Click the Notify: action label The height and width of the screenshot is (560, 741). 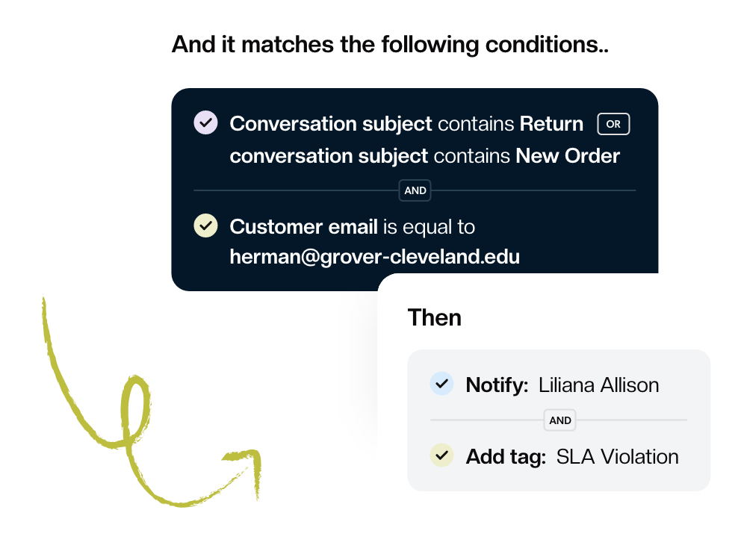tap(497, 385)
